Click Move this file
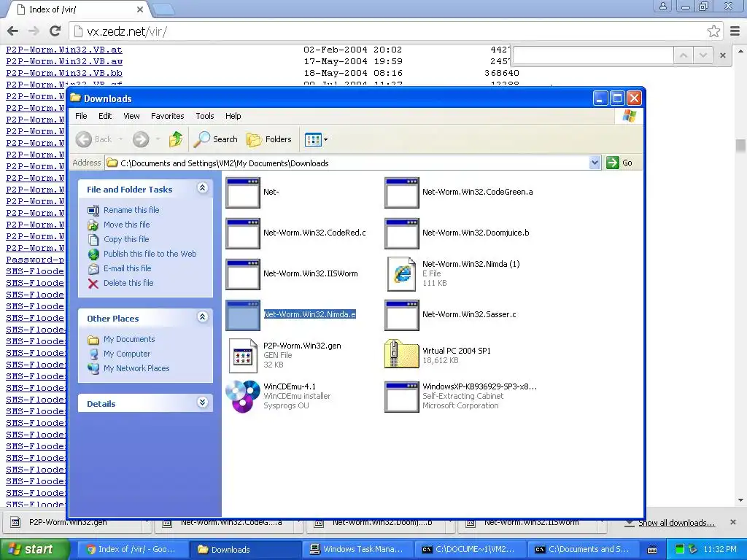 coord(126,225)
